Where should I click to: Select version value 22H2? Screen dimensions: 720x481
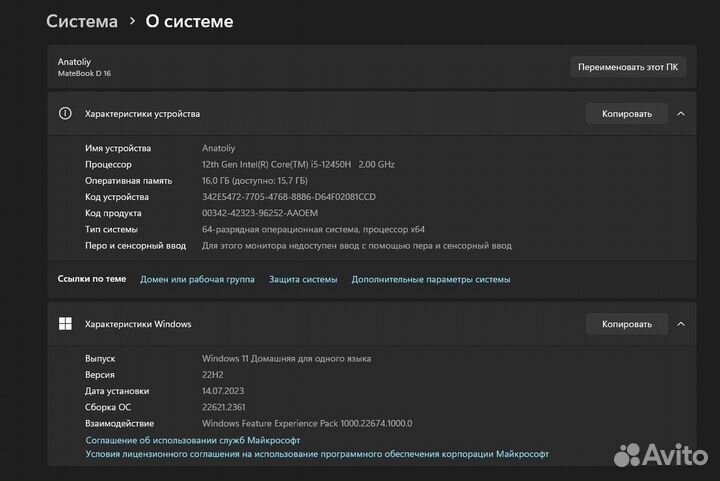[213, 375]
